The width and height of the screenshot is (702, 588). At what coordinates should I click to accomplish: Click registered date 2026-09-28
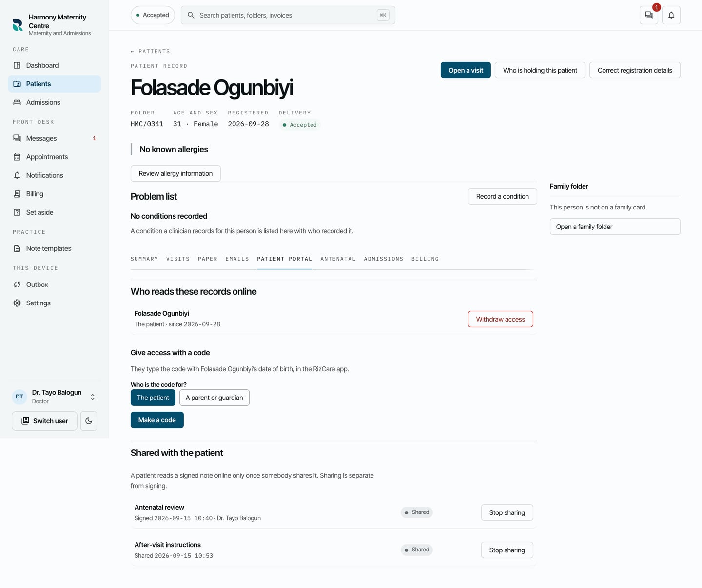click(x=248, y=124)
